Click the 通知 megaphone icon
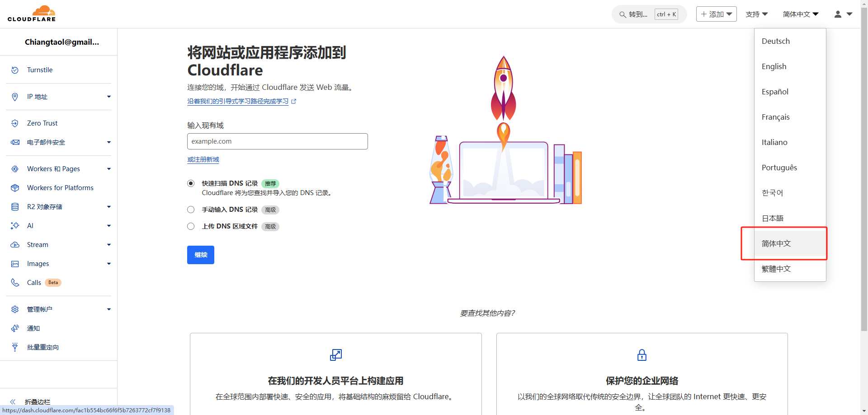Screen dimensions: 868x415 [15, 328]
